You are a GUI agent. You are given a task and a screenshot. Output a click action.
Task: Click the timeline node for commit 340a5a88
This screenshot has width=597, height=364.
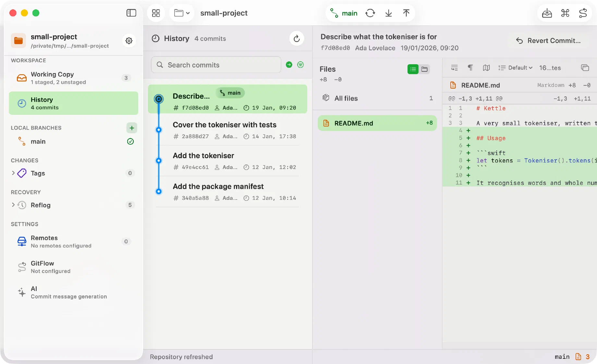159,191
